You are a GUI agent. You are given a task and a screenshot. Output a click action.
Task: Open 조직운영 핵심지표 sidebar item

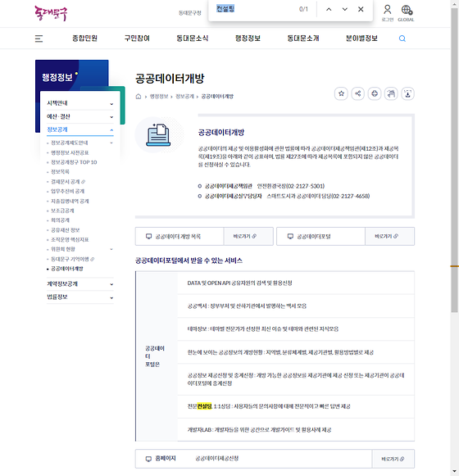pyautogui.click(x=70, y=239)
